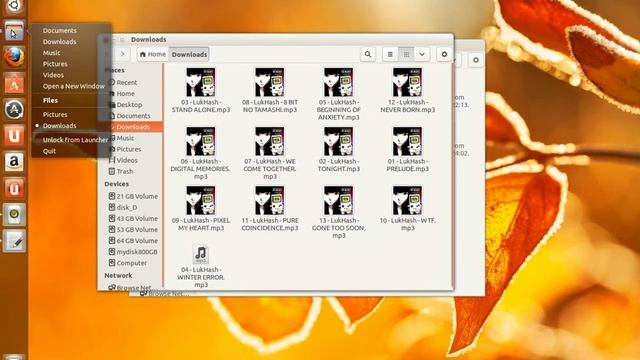Select 10 - LukHash - WTF.mp3 file

tap(407, 209)
